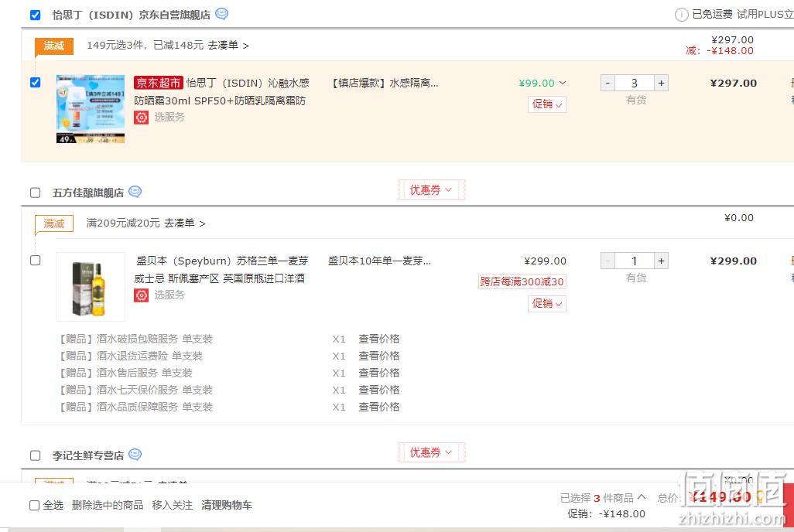The image size is (794, 532).
Task: Click 查看价格 for 酒水售后服务 gift
Action: [x=378, y=373]
